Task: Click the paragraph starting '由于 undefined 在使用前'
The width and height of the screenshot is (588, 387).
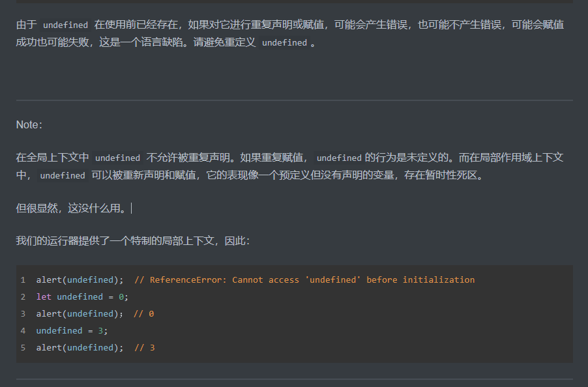Action: [x=290, y=34]
